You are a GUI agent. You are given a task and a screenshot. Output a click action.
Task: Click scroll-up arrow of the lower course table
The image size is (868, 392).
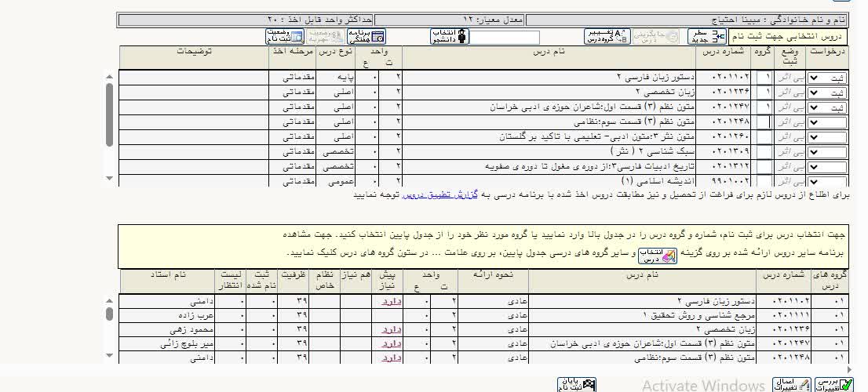109,299
